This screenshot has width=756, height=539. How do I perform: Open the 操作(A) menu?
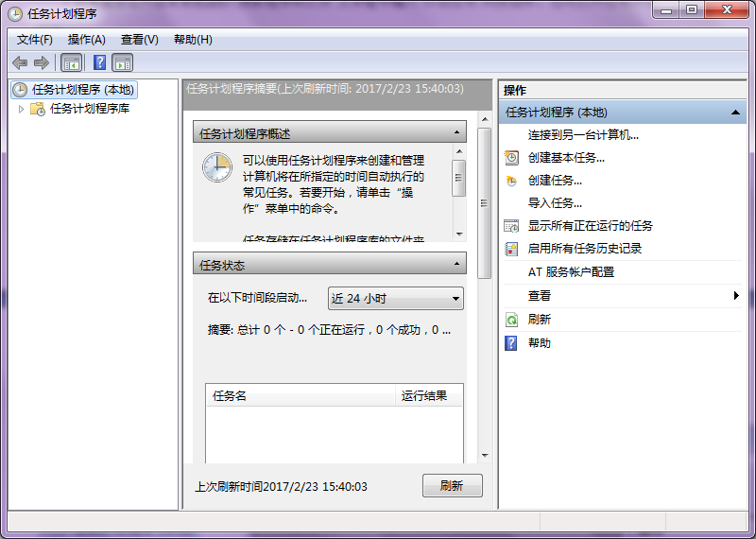click(x=87, y=40)
